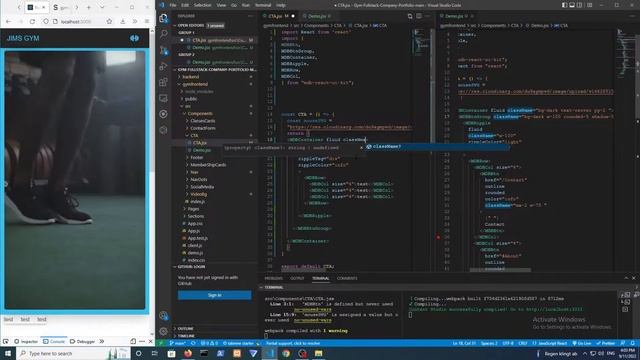This screenshot has width=640, height=360.
Task: Select className suggestion in autocomplete popup
Action: 437,146
